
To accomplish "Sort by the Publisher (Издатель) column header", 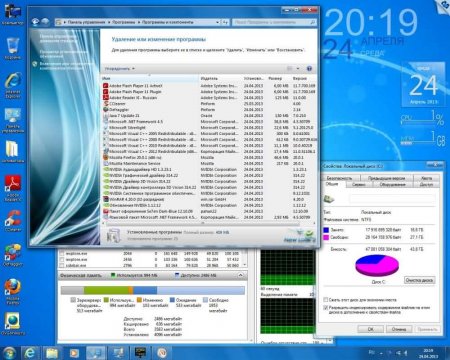I will pos(220,78).
